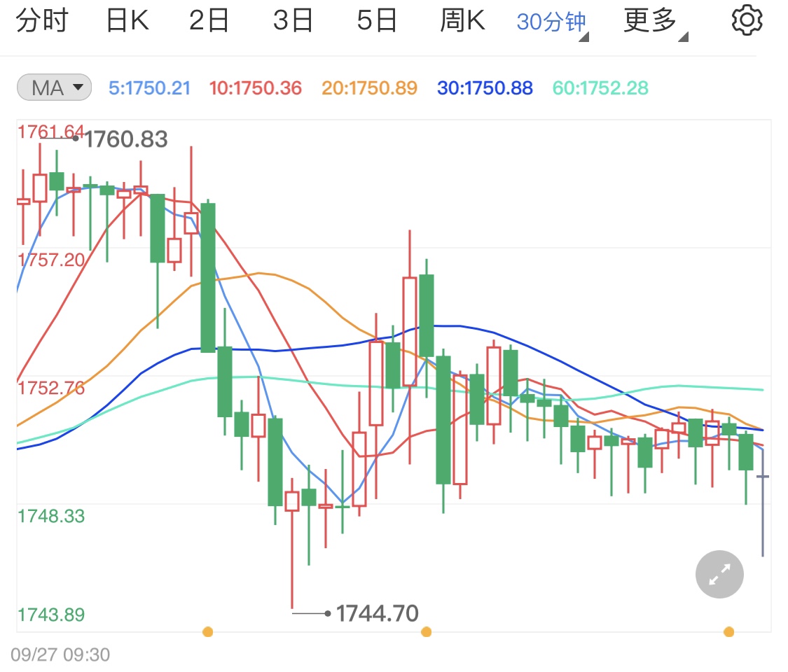Open the MA indicator dropdown

53,87
